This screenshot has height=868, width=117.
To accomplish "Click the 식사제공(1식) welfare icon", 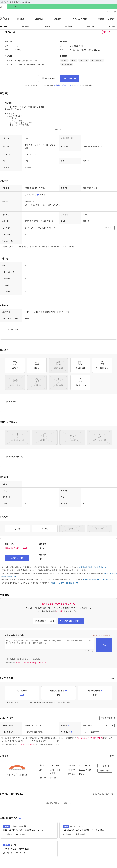I will 80,382.
